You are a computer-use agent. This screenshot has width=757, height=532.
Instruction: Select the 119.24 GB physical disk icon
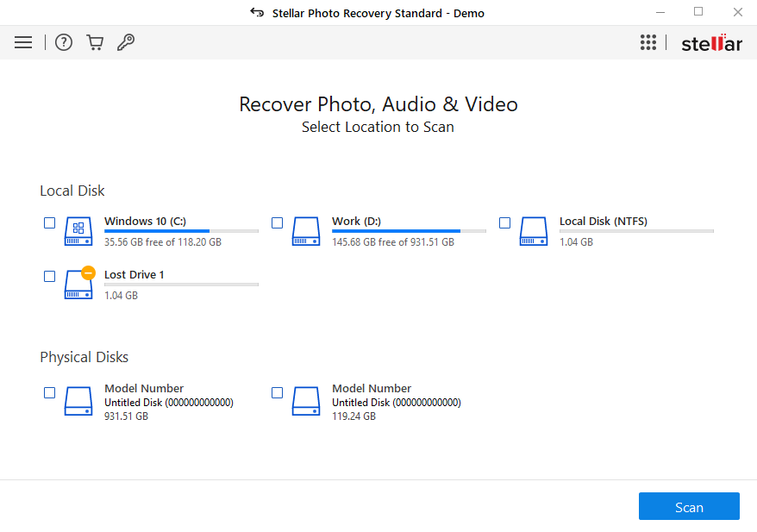click(x=305, y=400)
